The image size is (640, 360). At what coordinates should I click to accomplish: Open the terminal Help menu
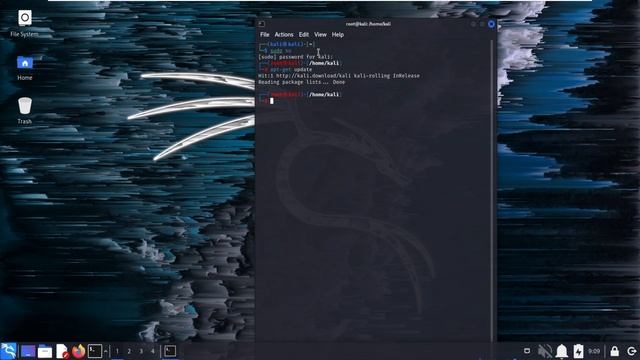[338, 35]
